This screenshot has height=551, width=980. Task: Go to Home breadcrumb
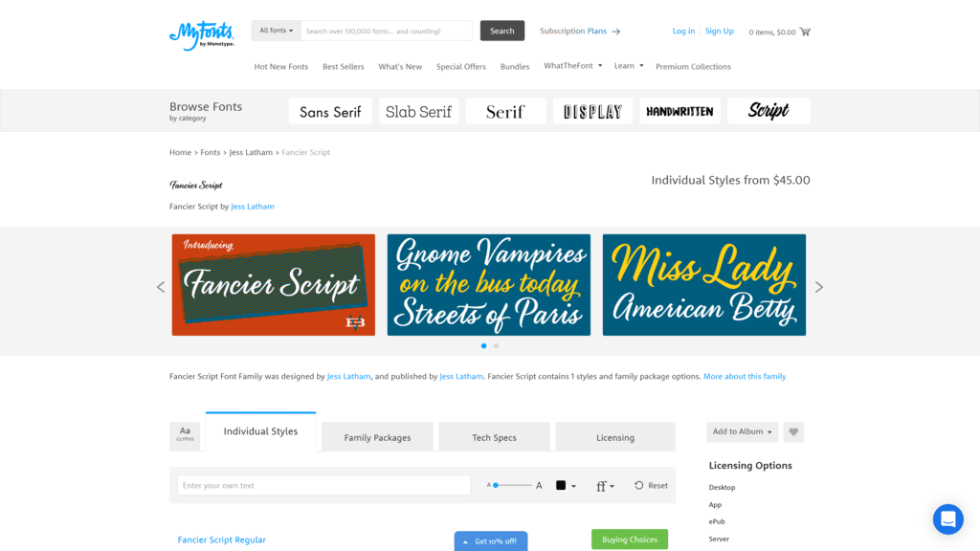pyautogui.click(x=181, y=152)
